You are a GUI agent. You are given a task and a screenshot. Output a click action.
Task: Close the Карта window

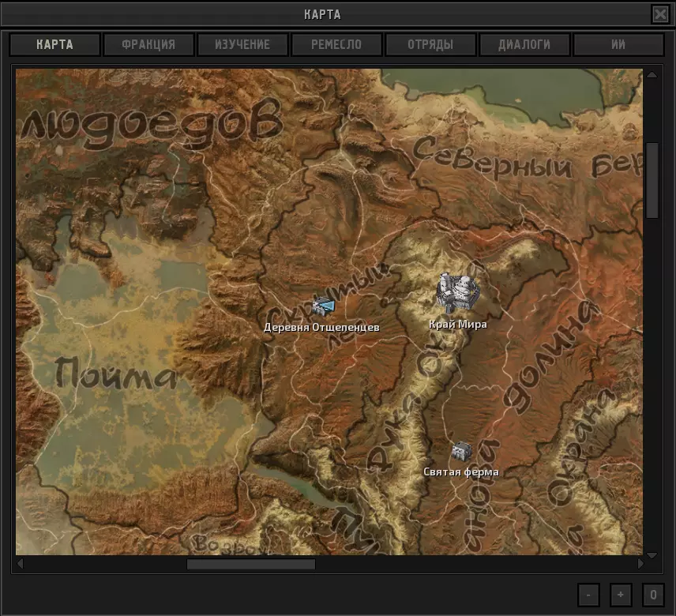coord(660,14)
